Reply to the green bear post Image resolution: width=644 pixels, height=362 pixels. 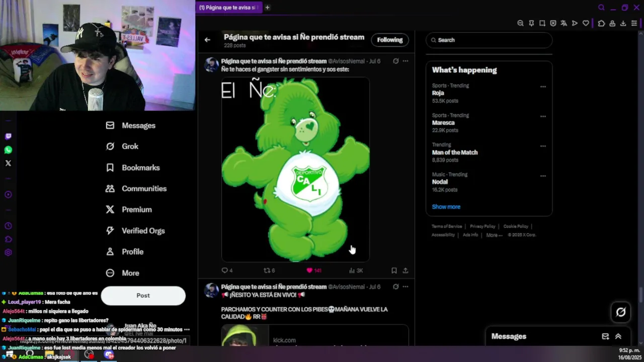(x=227, y=270)
